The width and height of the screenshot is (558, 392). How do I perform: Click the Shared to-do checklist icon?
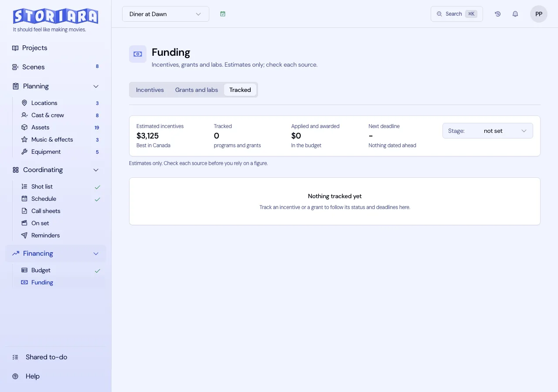coord(15,357)
